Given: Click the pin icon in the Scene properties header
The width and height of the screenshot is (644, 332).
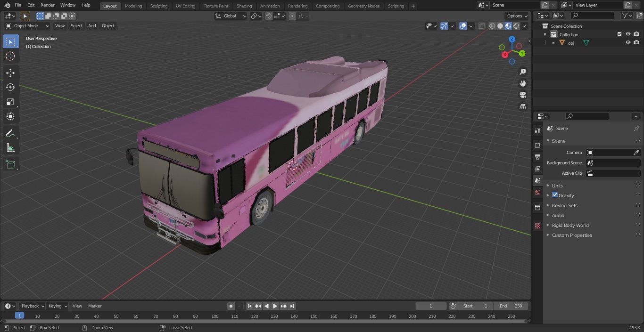Looking at the screenshot, I should (x=636, y=129).
